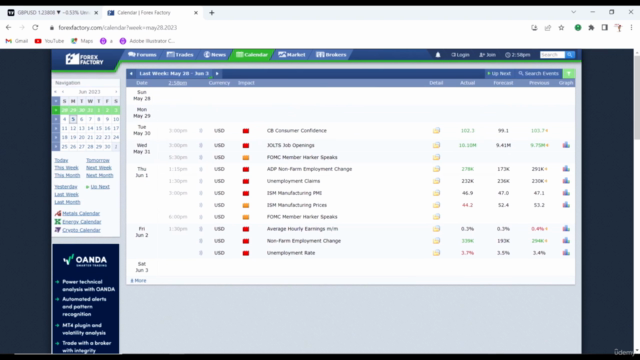
Task: Open detail folder for CB Consumer Confidence
Action: point(436,131)
